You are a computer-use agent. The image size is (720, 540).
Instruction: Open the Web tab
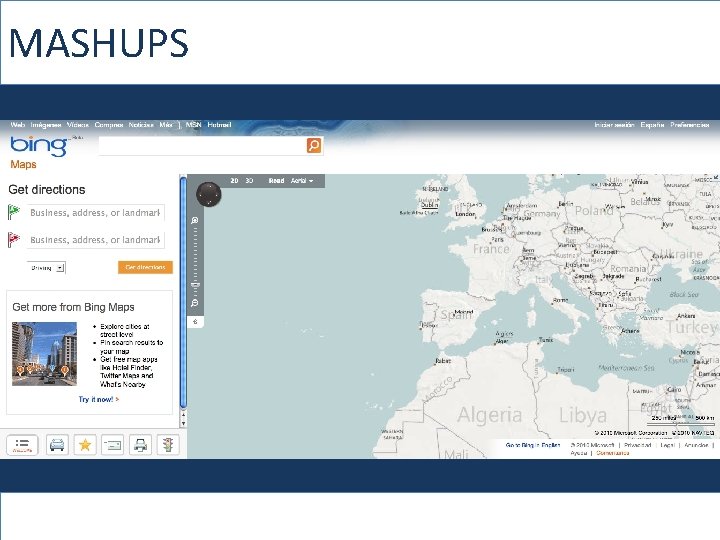pos(17,125)
